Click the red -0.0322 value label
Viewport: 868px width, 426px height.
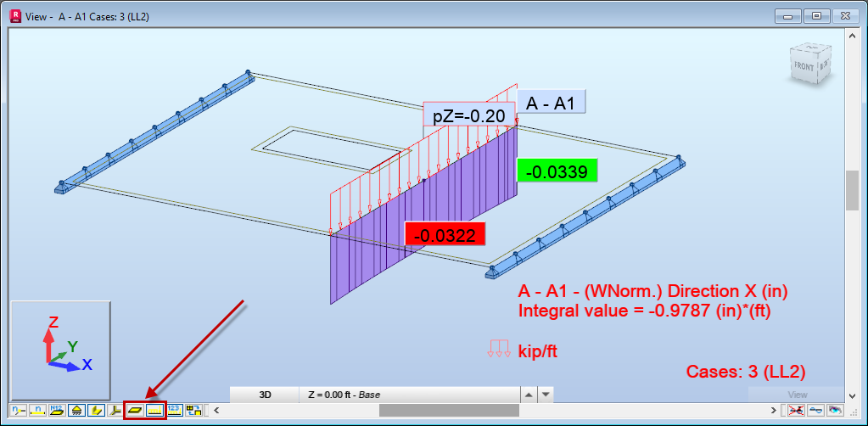coord(445,235)
